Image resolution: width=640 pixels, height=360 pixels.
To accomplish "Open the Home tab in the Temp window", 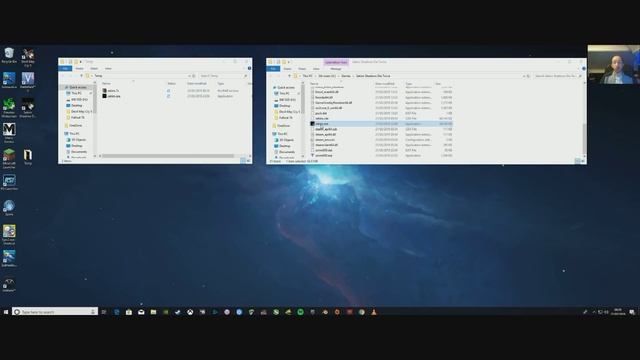I will coord(80,69).
